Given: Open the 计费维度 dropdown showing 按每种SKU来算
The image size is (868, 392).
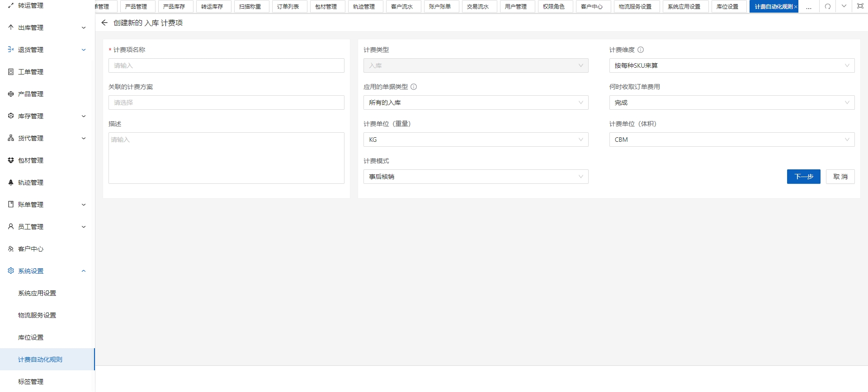Looking at the screenshot, I should click(x=731, y=65).
